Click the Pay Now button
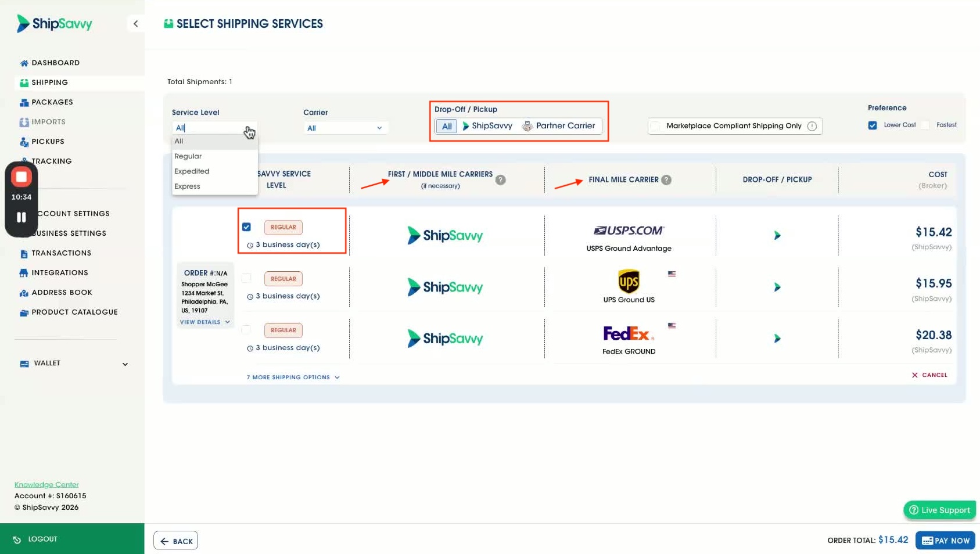Viewport: 980px width, 554px height. pyautogui.click(x=945, y=541)
